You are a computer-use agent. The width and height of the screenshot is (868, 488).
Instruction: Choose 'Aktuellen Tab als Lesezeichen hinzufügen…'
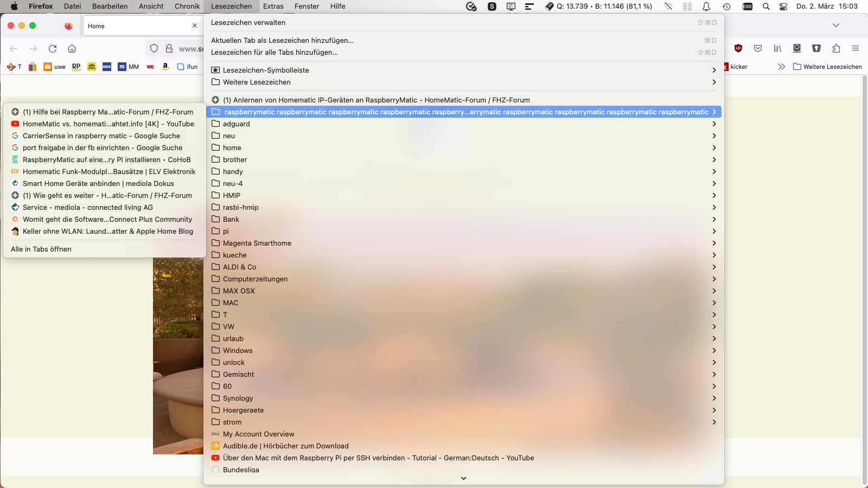[x=464, y=40]
